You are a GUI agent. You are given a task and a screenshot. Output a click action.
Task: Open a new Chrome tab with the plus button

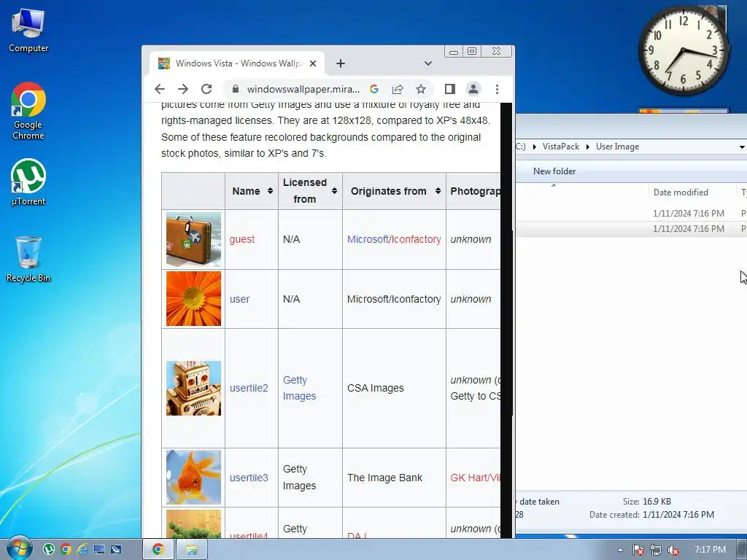(x=340, y=63)
